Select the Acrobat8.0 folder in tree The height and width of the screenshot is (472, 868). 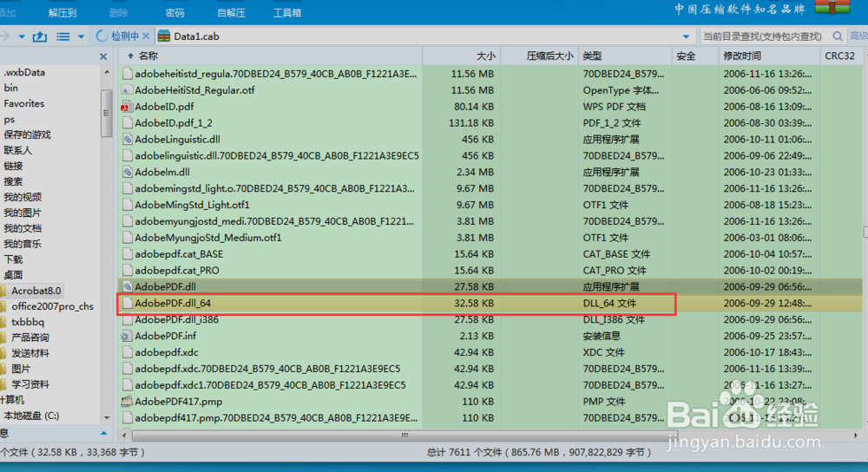(x=36, y=291)
